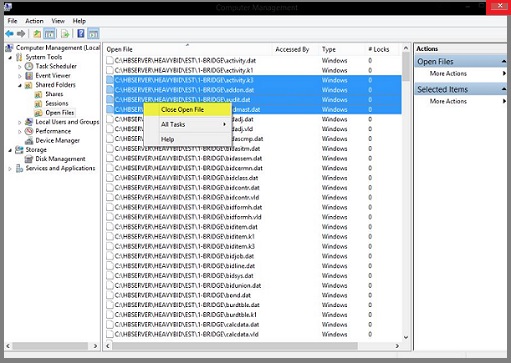Open the View menu
The image size is (511, 363).
tap(58, 21)
